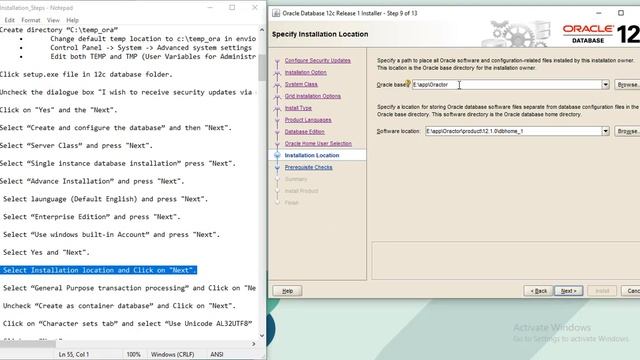Click the installer Help button
Image resolution: width=640 pixels, height=360 pixels.
(287, 291)
